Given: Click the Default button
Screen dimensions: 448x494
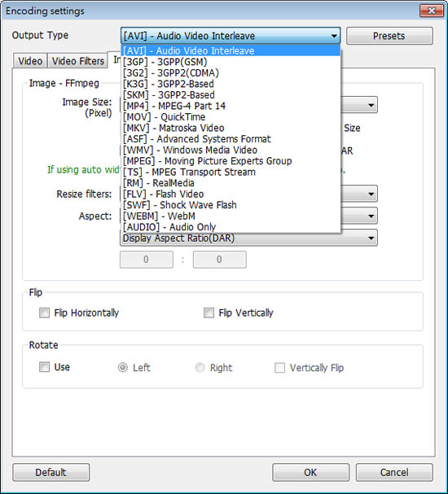Looking at the screenshot, I should coord(51,472).
